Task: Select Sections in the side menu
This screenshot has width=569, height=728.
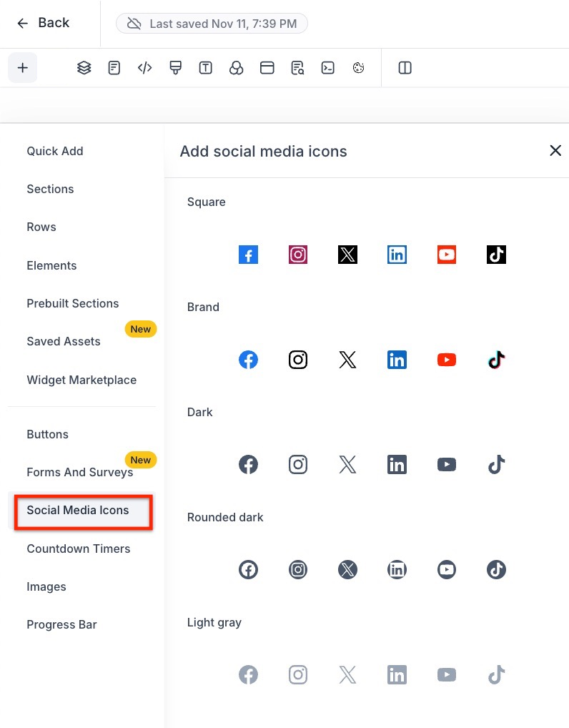Action: coord(50,189)
